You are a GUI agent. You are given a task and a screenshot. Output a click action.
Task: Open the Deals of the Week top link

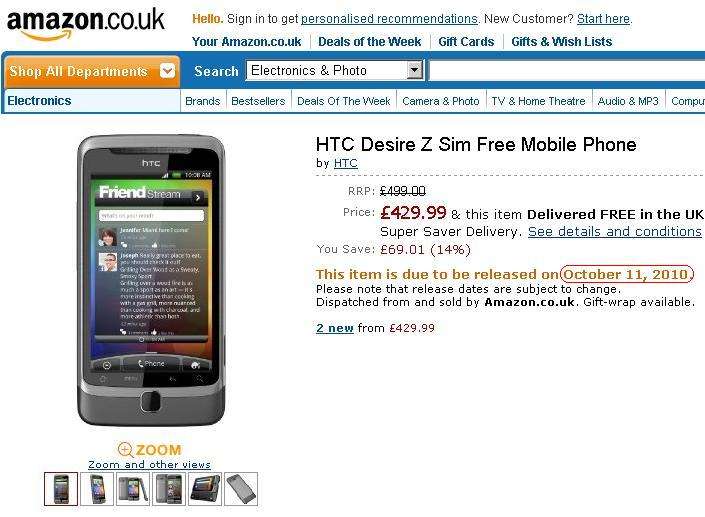(370, 42)
